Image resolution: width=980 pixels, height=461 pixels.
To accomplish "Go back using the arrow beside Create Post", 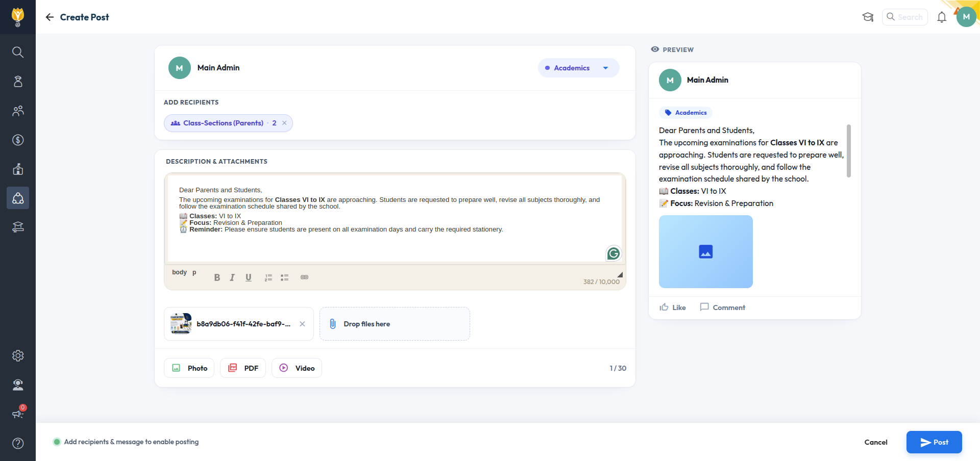I will click(50, 17).
